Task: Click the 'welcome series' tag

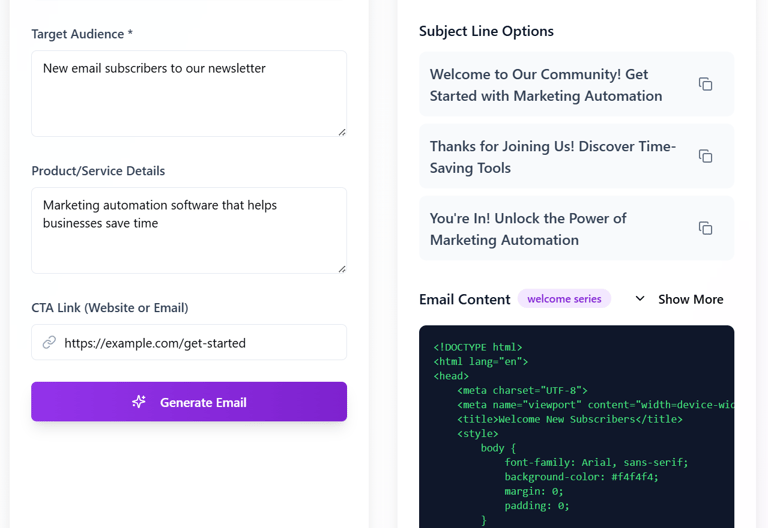Action: pos(564,299)
